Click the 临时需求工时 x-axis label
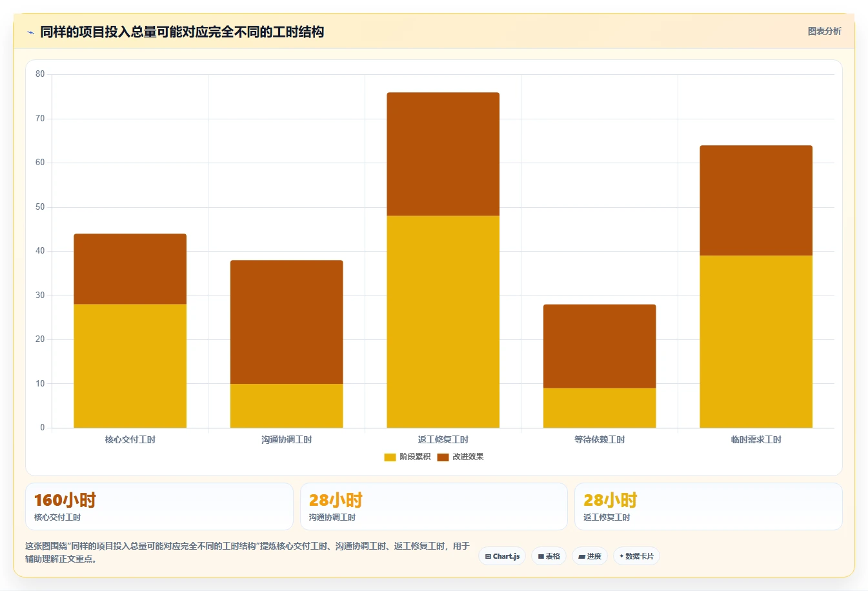Image resolution: width=868 pixels, height=591 pixels. coord(756,439)
